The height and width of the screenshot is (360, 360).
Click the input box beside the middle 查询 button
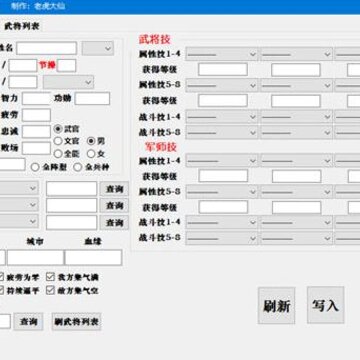pos(72,206)
